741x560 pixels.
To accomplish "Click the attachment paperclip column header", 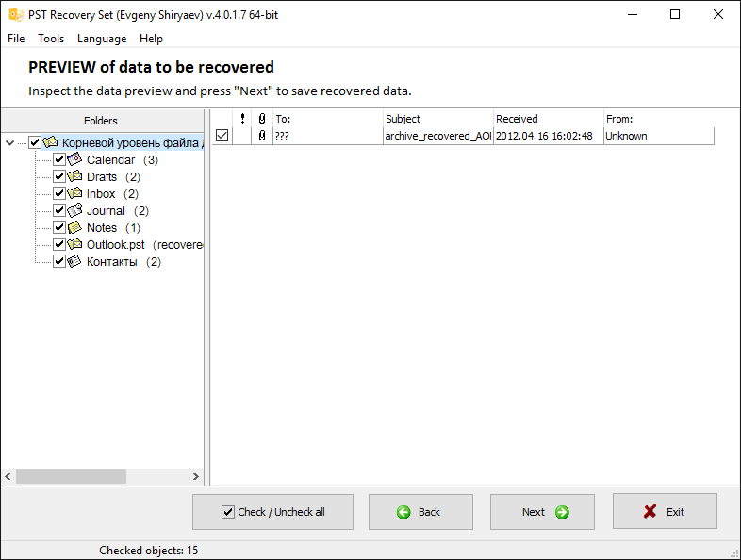I will (x=262, y=119).
